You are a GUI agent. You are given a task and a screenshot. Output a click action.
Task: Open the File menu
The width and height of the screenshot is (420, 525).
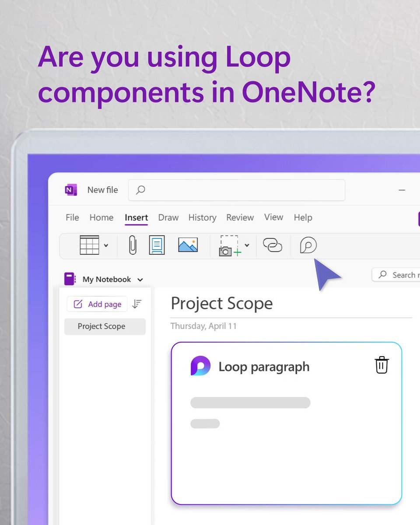[72, 217]
